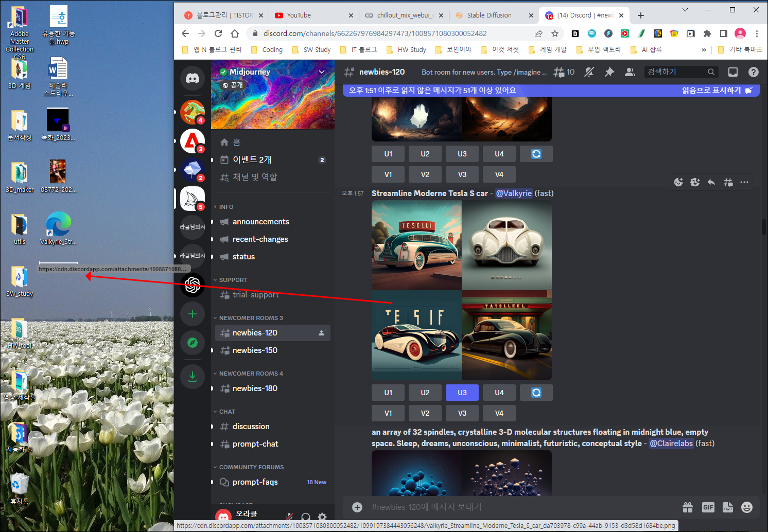Click the Download Apps icon in sidebar
This screenshot has height=532, width=768.
(193, 377)
